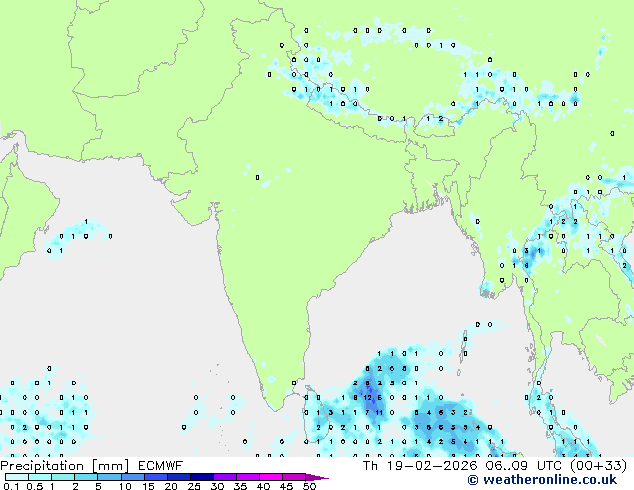Click the "ECMWF" model label
This screenshot has height=490, width=634.
[x=161, y=466]
